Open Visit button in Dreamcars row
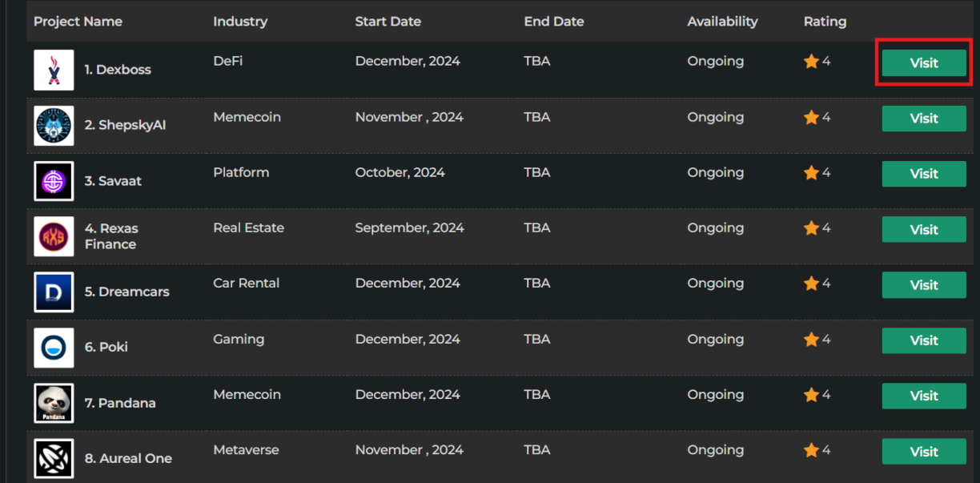Screen dimensions: 980x483 pos(923,285)
